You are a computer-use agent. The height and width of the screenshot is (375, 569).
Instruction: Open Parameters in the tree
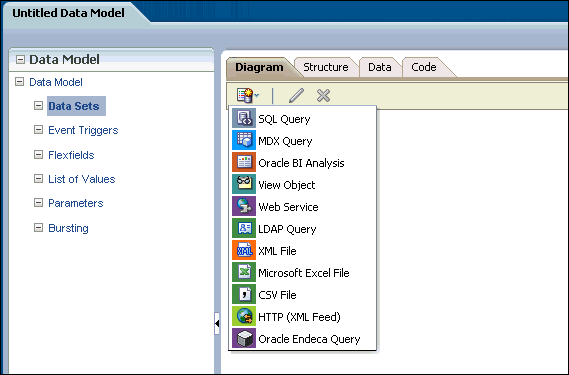click(x=75, y=203)
